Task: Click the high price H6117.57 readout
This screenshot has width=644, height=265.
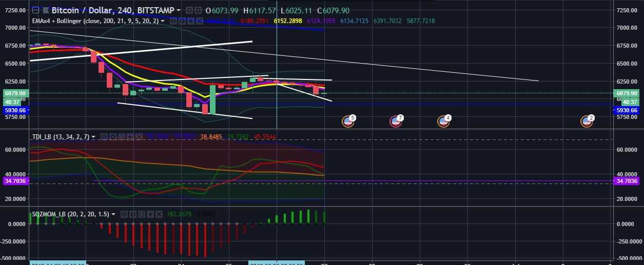Action: click(x=260, y=10)
